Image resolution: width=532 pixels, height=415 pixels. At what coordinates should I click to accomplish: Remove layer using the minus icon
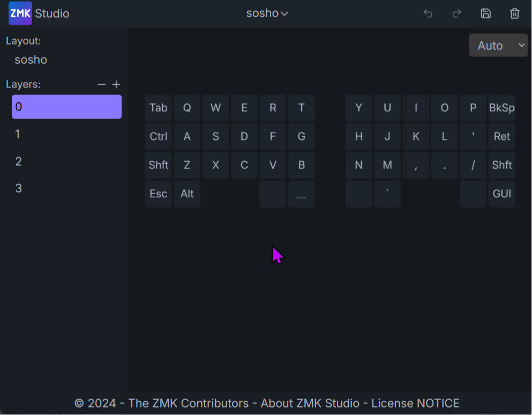click(101, 85)
